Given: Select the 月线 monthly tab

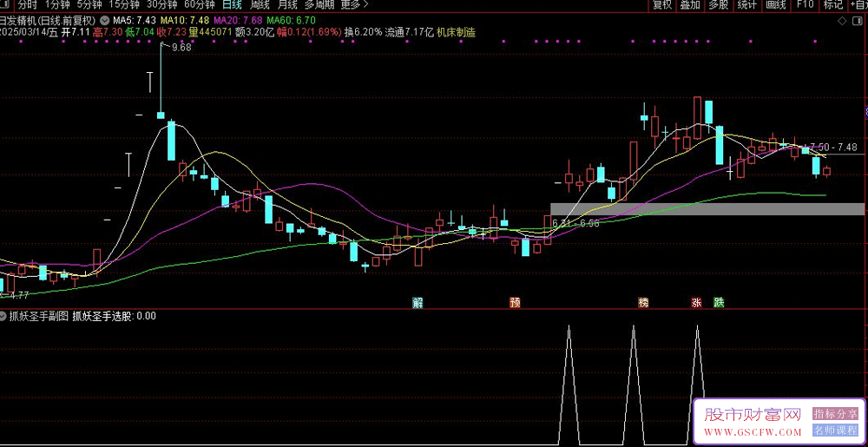Looking at the screenshot, I should pyautogui.click(x=287, y=5).
